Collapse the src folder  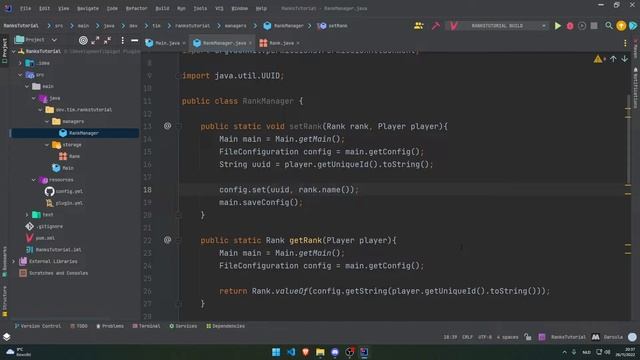[20, 75]
